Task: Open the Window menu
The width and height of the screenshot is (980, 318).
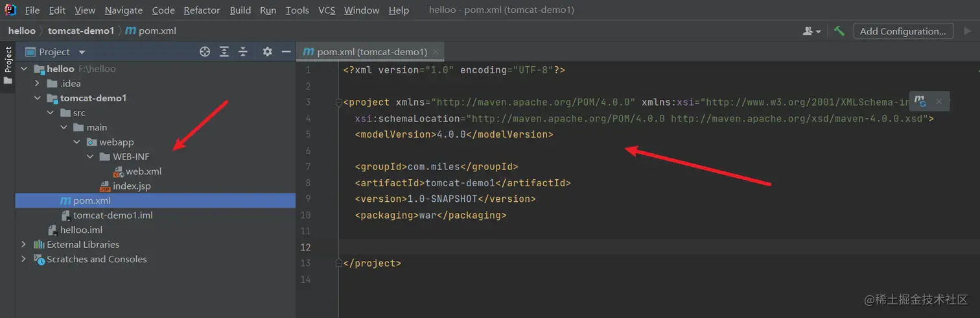Action: click(x=362, y=10)
